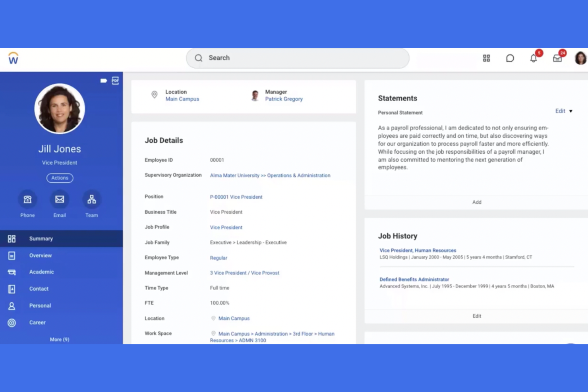Viewport: 588px width, 392px height.
Task: Click Edit under Job History
Action: [477, 316]
